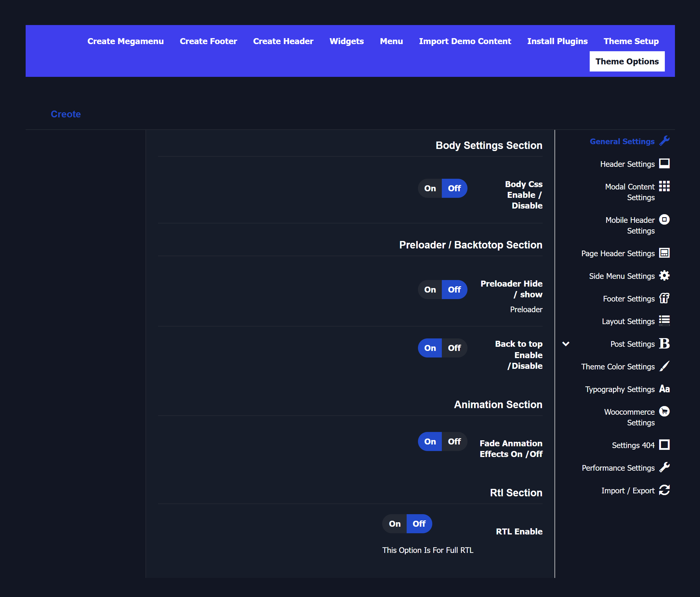Click the Modal Content Settings grid icon

pos(664,186)
